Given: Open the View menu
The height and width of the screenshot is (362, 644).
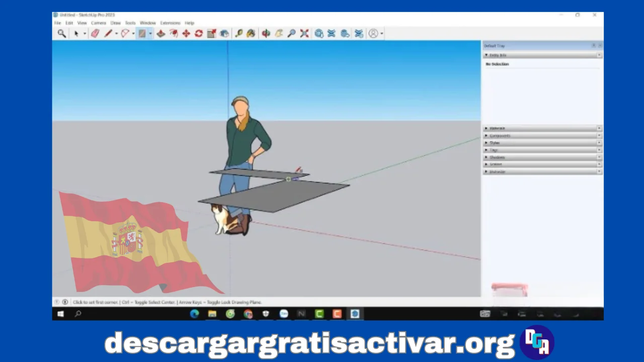Looking at the screenshot, I should click(82, 23).
